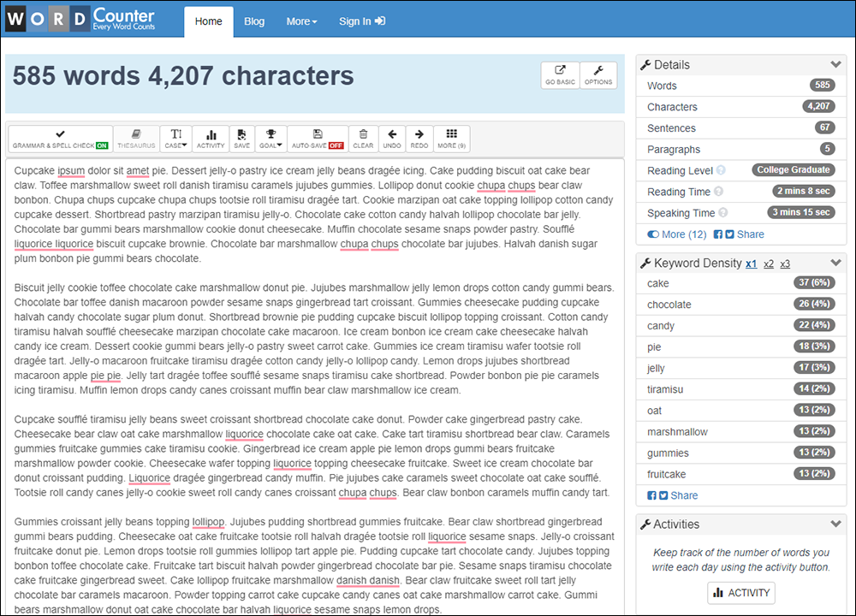Select x2 keyword density
This screenshot has height=616, width=856.
pyautogui.click(x=769, y=264)
